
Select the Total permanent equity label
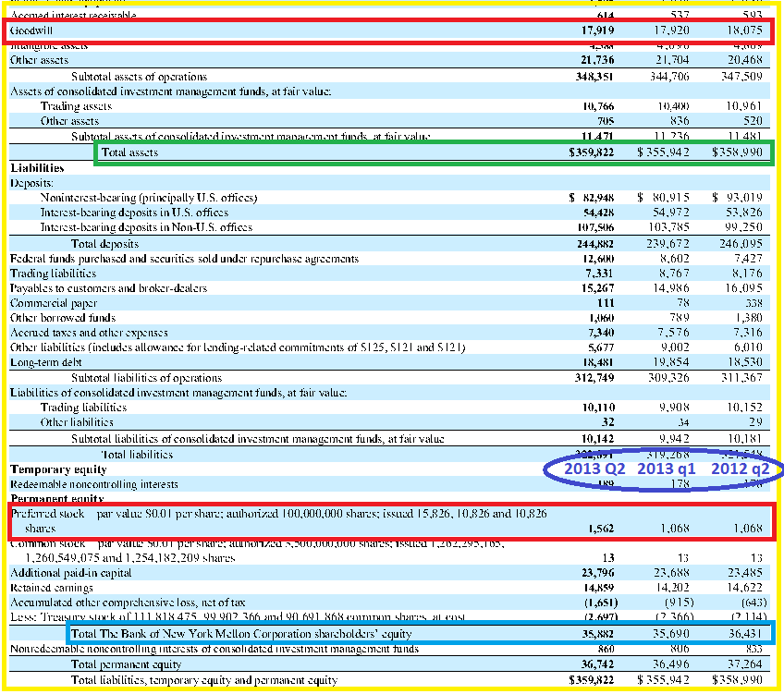(126, 664)
